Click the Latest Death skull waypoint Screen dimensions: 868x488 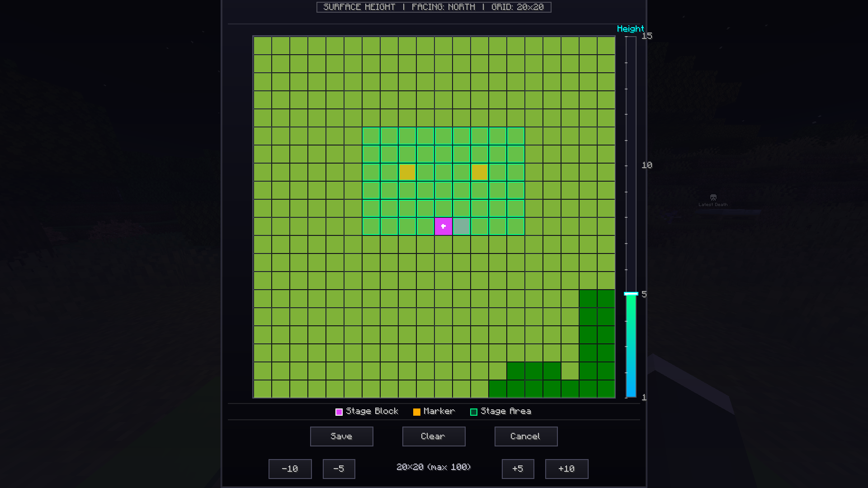(x=713, y=197)
